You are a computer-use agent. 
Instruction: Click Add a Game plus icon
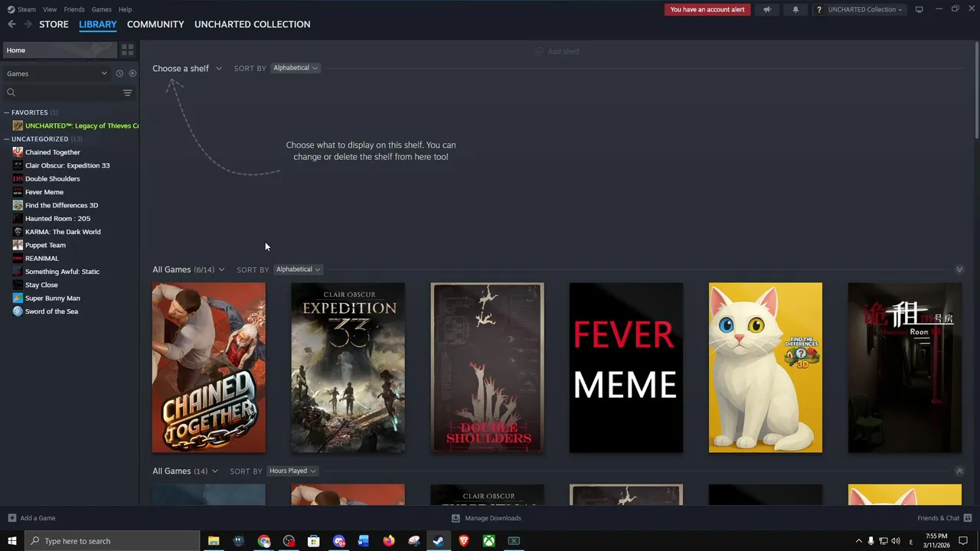[x=11, y=518]
